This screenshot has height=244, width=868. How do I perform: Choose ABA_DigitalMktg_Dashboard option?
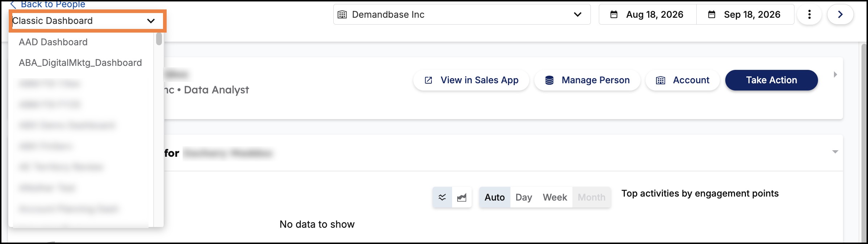tap(80, 63)
